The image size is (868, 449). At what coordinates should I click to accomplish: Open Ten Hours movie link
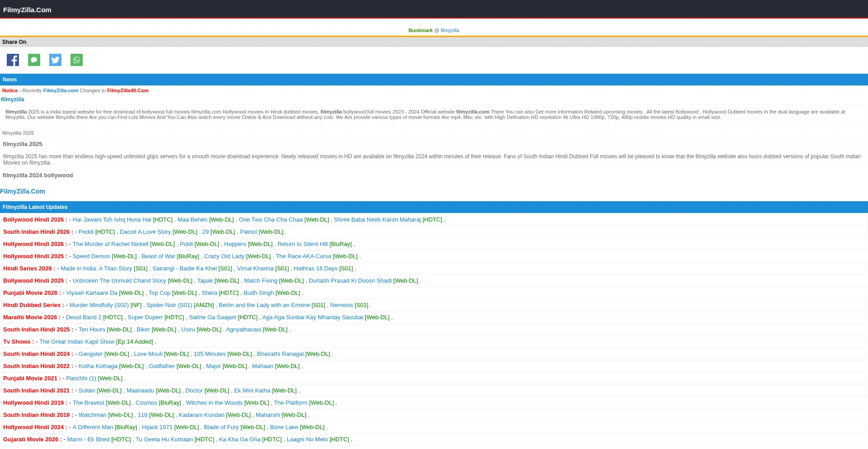coord(92,330)
